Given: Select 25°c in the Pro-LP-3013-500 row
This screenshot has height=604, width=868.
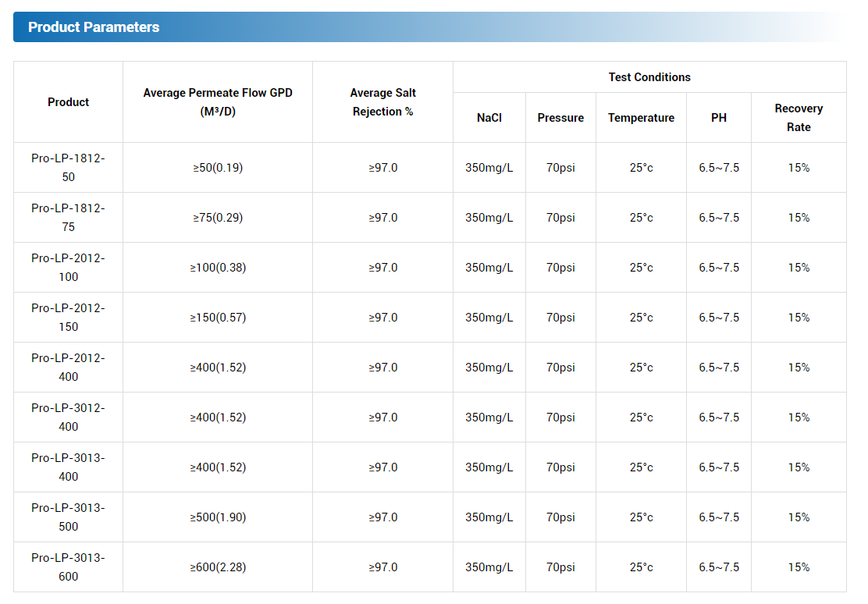Looking at the screenshot, I should click(641, 517).
